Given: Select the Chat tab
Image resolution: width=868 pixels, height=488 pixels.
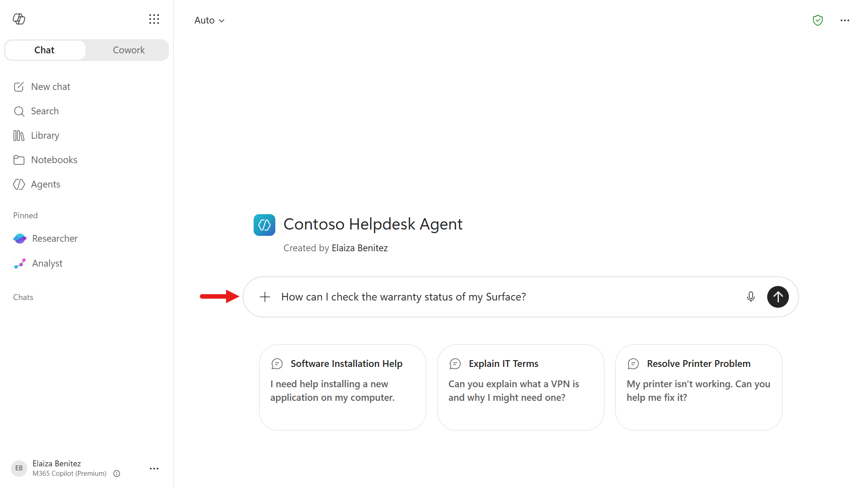Looking at the screenshot, I should 44,50.
